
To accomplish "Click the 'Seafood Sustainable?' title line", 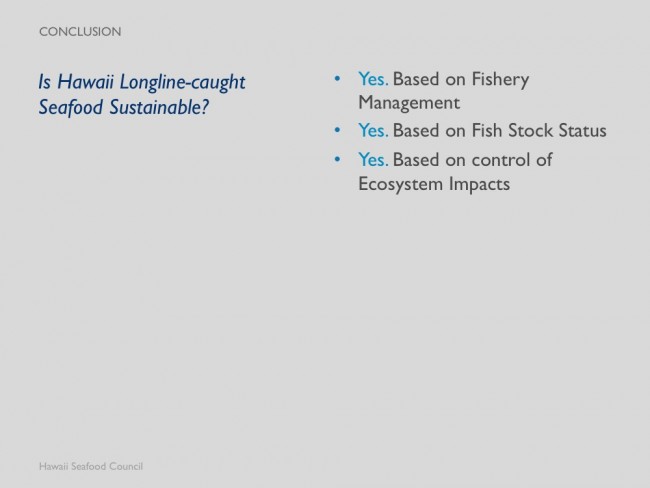I will tap(124, 107).
